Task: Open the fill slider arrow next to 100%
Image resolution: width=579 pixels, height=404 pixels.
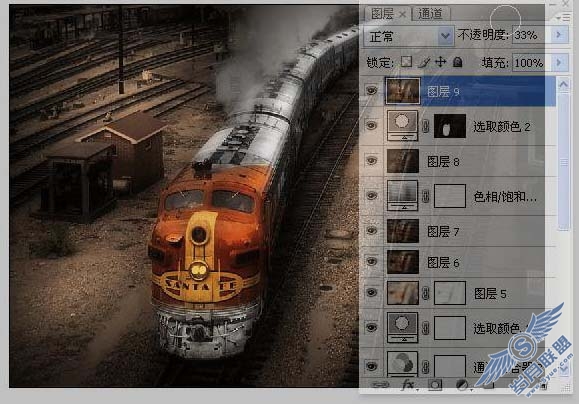Action: 559,63
